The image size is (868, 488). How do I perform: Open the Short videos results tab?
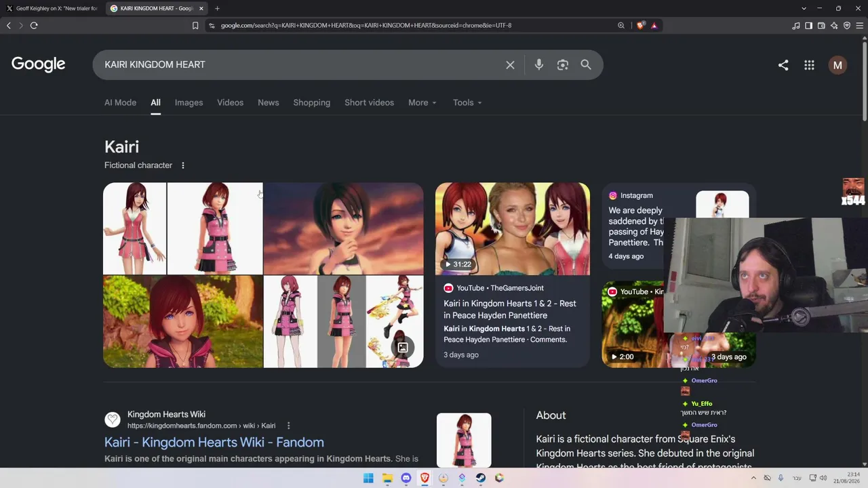pyautogui.click(x=369, y=102)
